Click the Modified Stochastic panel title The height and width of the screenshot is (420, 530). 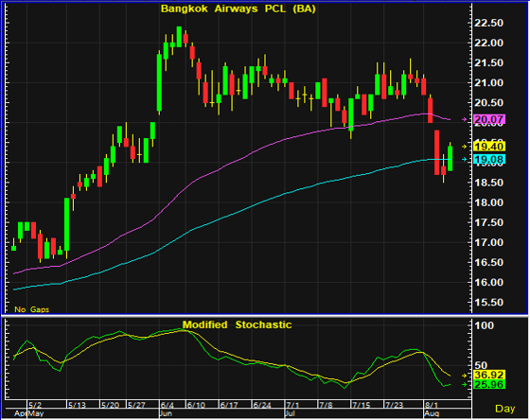[x=237, y=324]
